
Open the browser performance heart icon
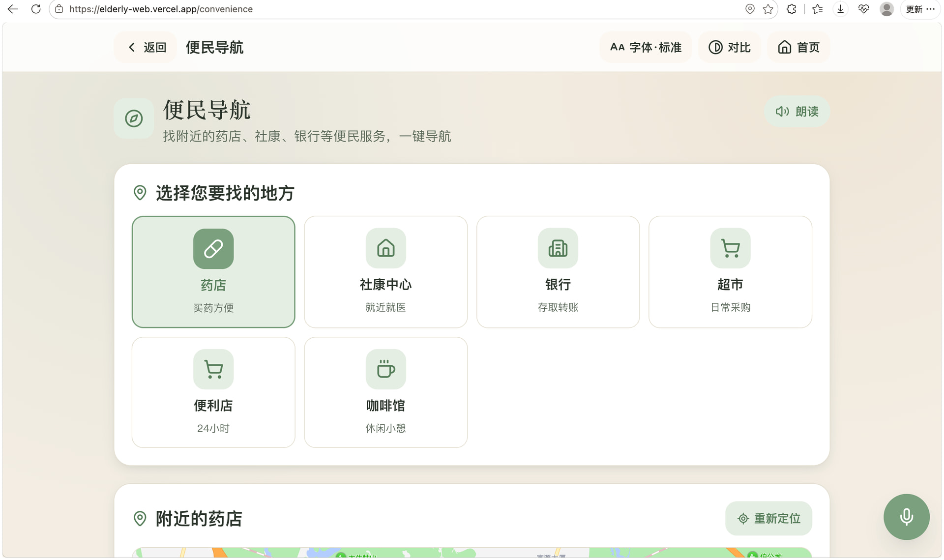coord(863,9)
